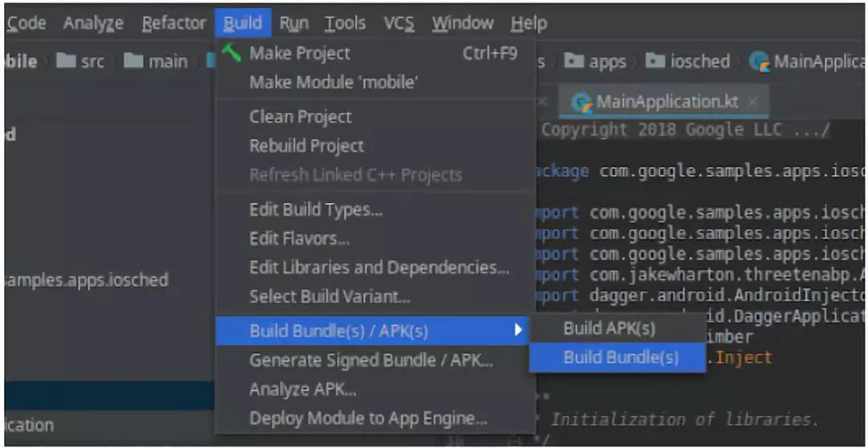
Task: Click samples.apps.iosched in project tree
Action: [x=86, y=280]
